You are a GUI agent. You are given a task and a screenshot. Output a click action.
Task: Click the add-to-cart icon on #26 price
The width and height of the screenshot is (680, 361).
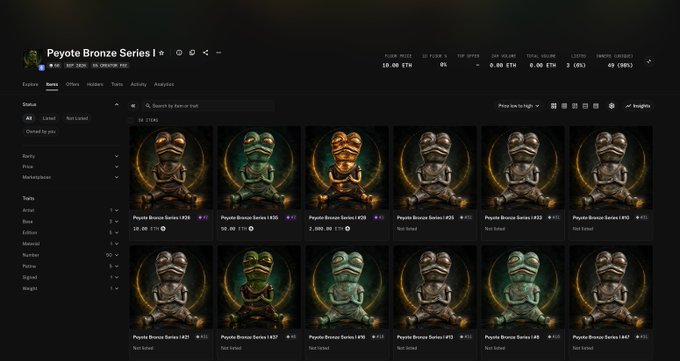pyautogui.click(x=163, y=229)
